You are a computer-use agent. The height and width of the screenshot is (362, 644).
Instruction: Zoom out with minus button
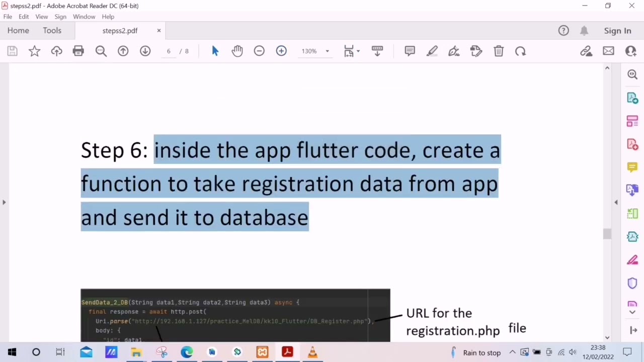[x=259, y=51]
